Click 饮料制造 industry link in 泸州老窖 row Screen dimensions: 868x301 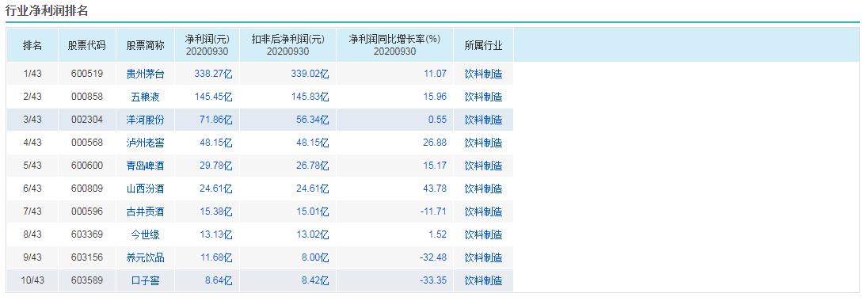483,143
